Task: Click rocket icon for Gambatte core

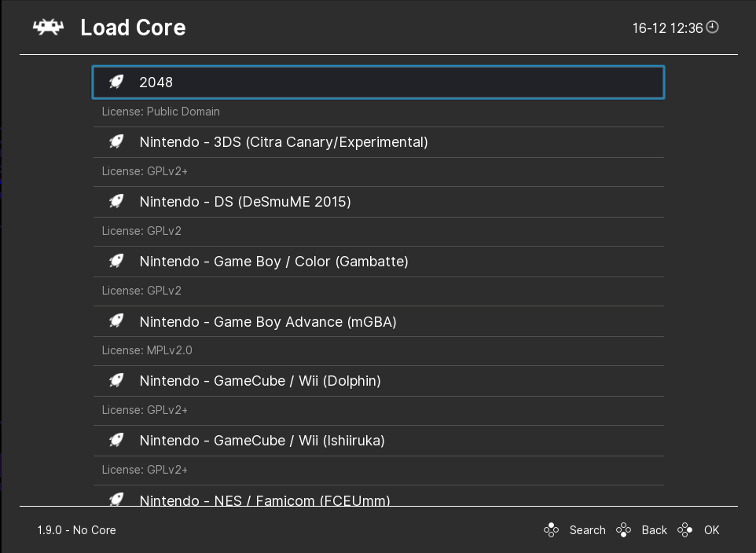Action: click(116, 261)
